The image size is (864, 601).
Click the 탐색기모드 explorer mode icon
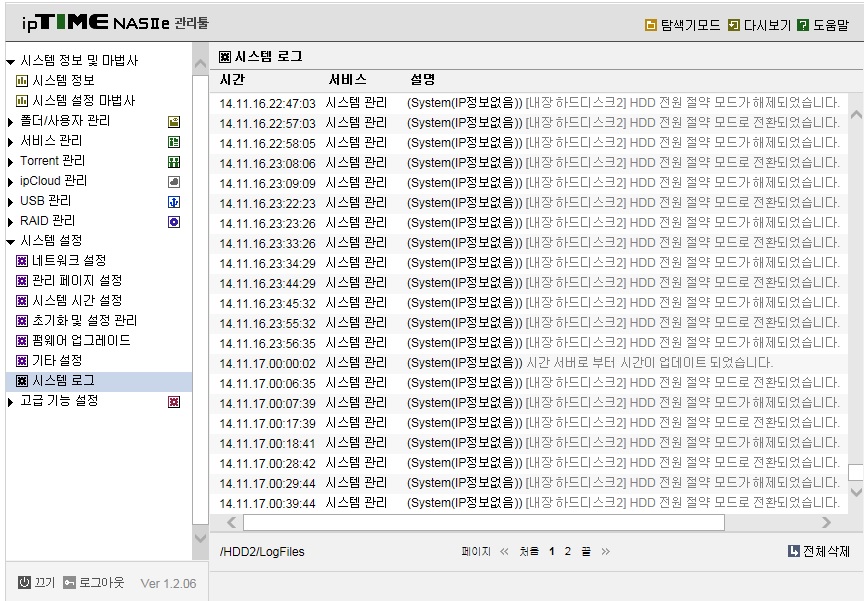[651, 25]
